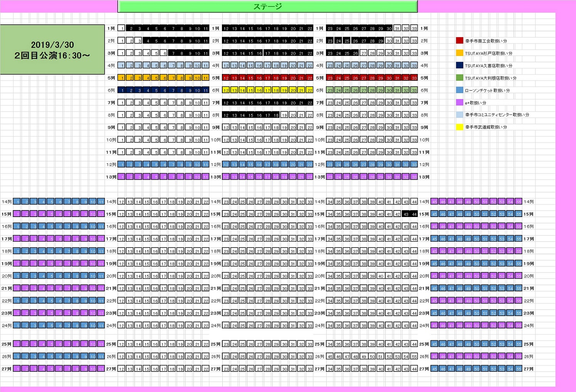
Task: Click the yellow 幸手市武道館 legend swatch
Action: click(459, 127)
